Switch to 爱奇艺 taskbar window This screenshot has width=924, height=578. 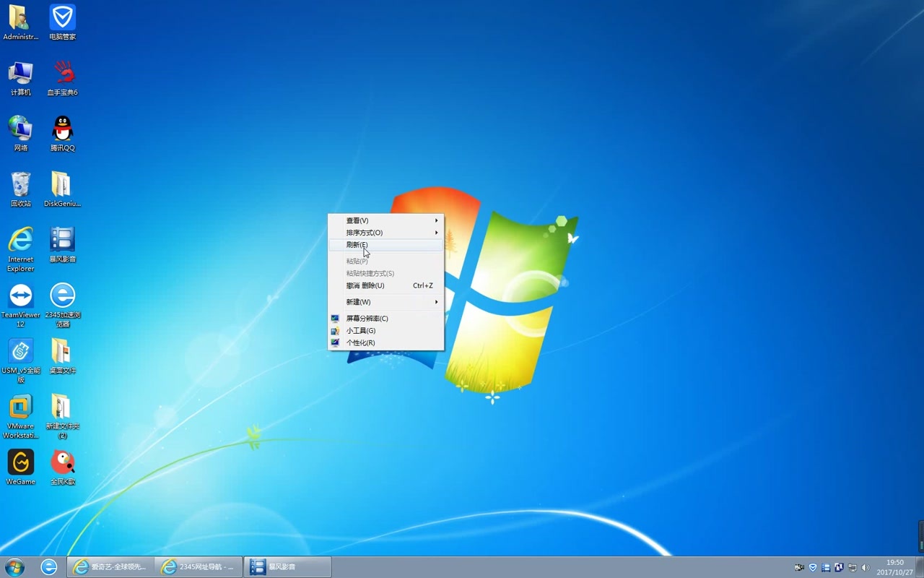[111, 567]
